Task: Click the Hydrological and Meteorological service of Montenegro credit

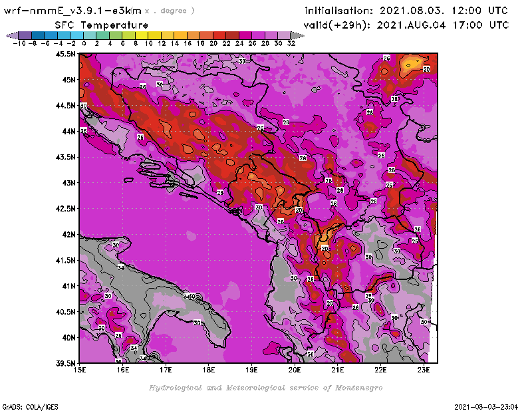Action: [x=265, y=388]
